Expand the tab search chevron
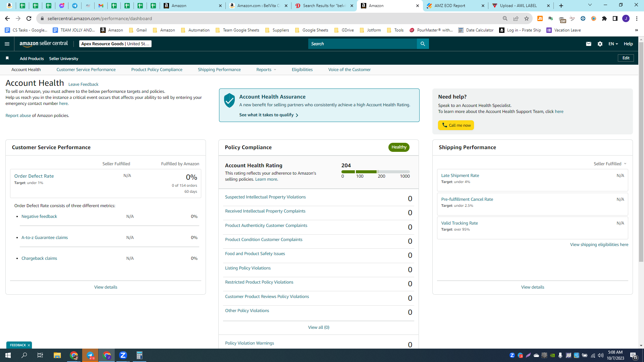 coord(590,5)
